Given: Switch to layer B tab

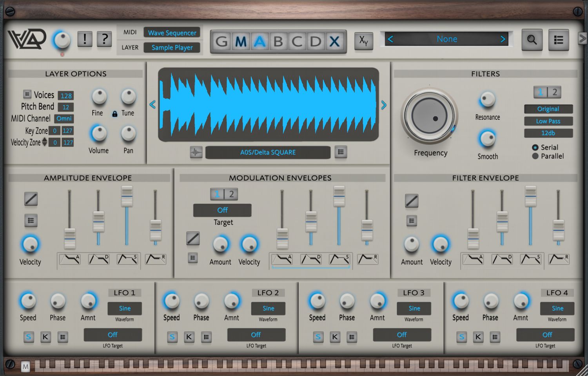Looking at the screenshot, I should pos(278,41).
